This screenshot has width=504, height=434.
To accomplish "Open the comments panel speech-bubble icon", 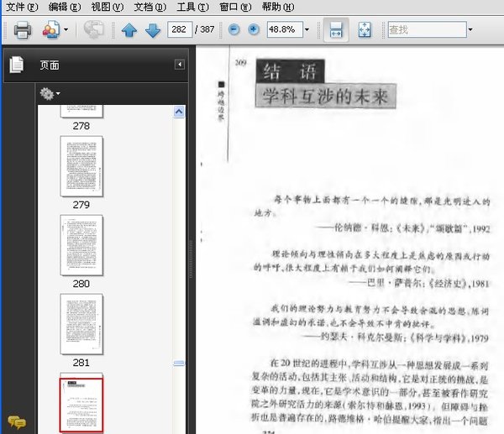I will pos(17,421).
